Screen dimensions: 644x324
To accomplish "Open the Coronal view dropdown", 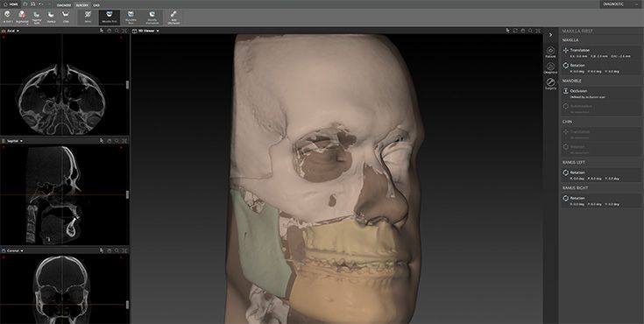I will coord(21,250).
